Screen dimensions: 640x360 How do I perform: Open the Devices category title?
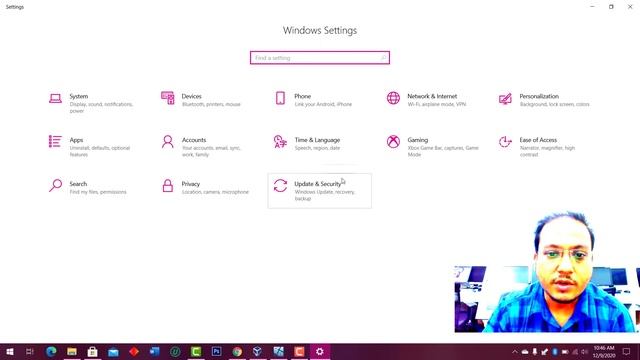[x=191, y=96]
